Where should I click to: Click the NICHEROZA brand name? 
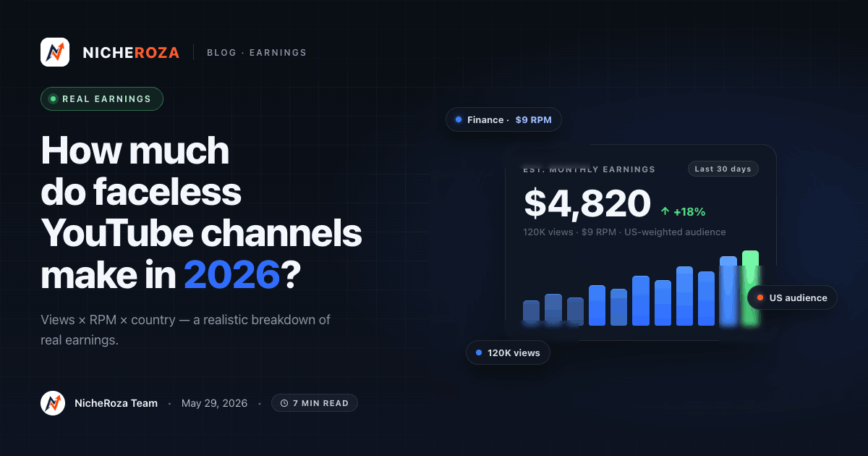click(x=131, y=52)
